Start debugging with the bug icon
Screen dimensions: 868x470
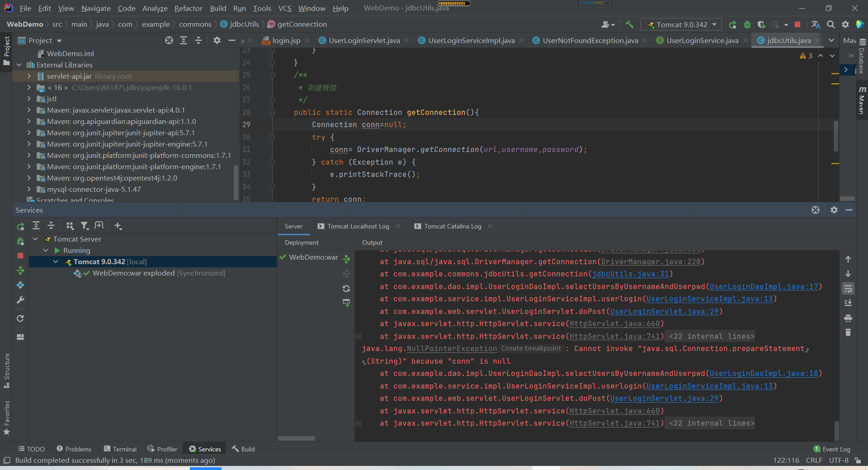click(x=747, y=24)
